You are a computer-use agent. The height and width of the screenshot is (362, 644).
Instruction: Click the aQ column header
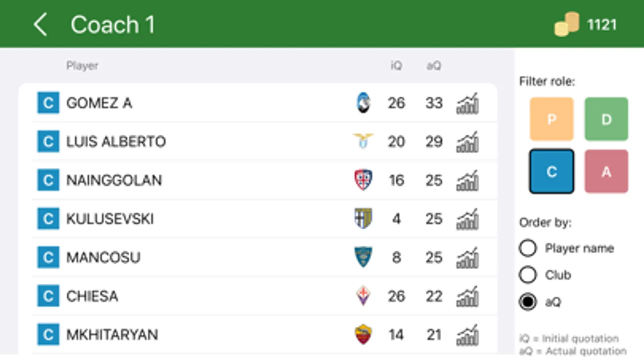pos(434,66)
